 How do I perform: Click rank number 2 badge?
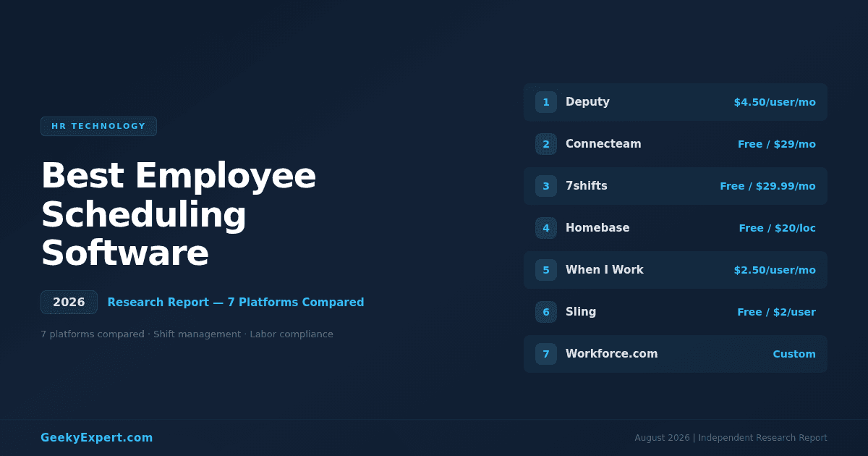click(546, 144)
